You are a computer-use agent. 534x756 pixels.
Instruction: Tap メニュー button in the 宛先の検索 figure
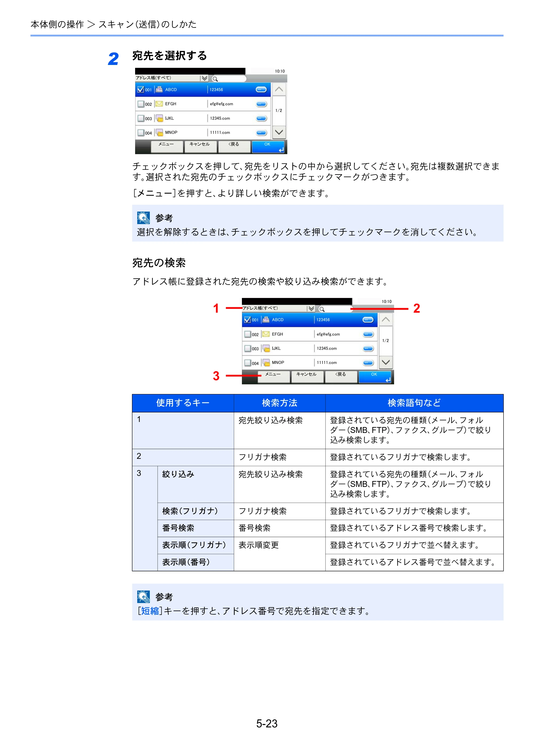coord(274,377)
